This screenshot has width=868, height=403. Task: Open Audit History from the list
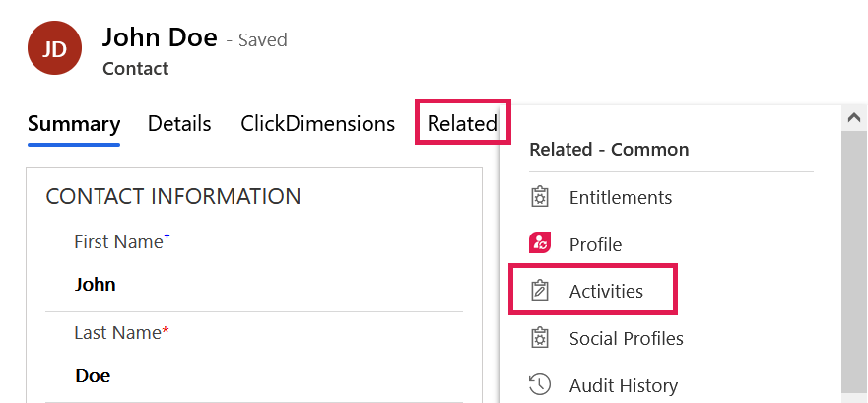coord(623,386)
